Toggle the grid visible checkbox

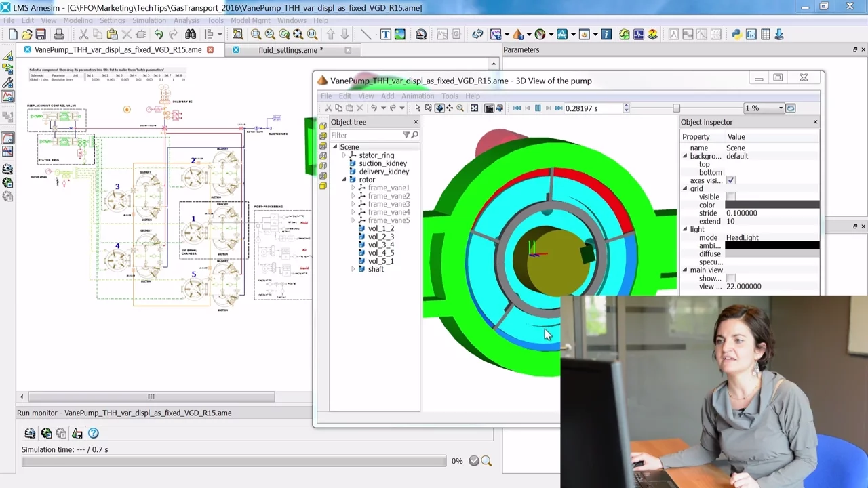tap(730, 197)
